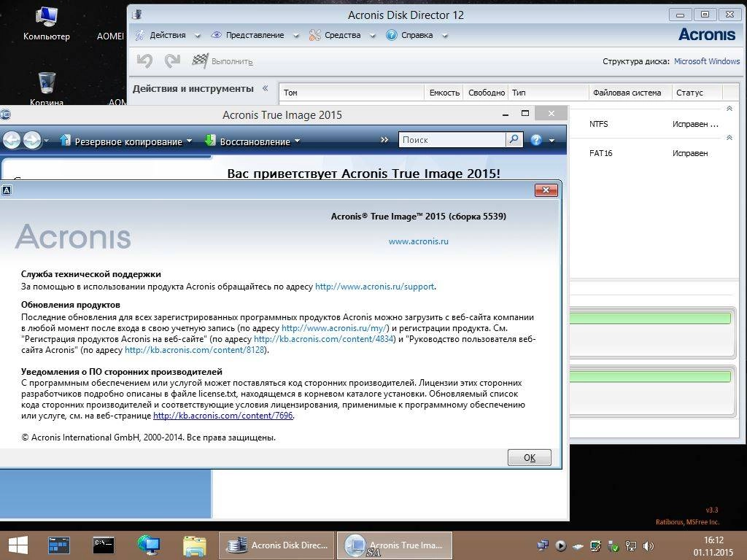Sort by the Емкость column header
This screenshot has width=747, height=560.
(x=444, y=93)
